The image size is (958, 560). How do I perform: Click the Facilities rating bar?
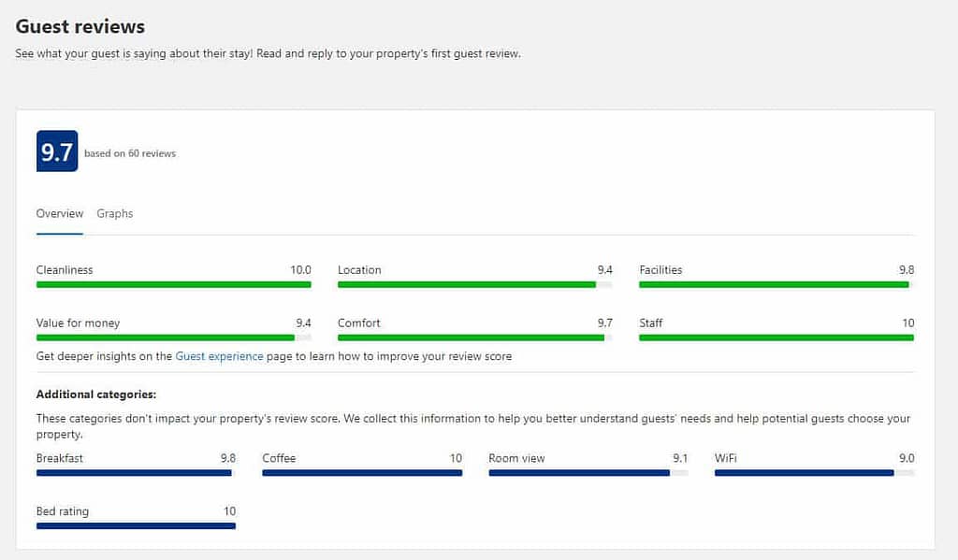tap(777, 284)
